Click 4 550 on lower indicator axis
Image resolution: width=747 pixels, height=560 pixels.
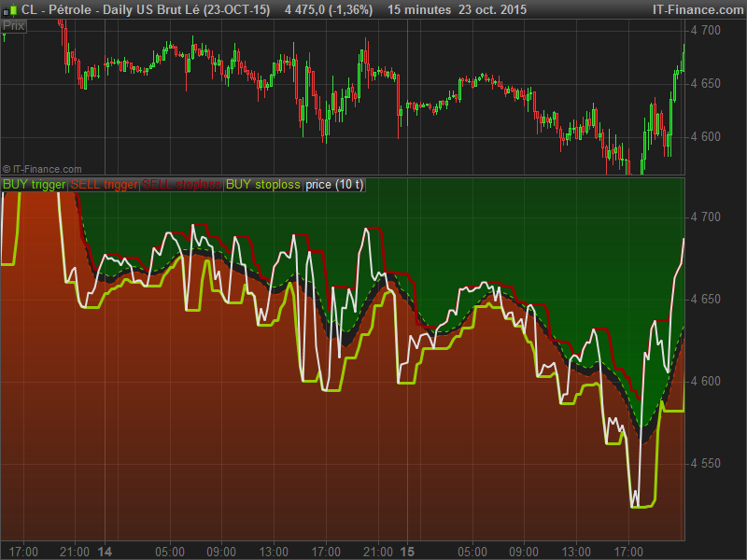[706, 463]
